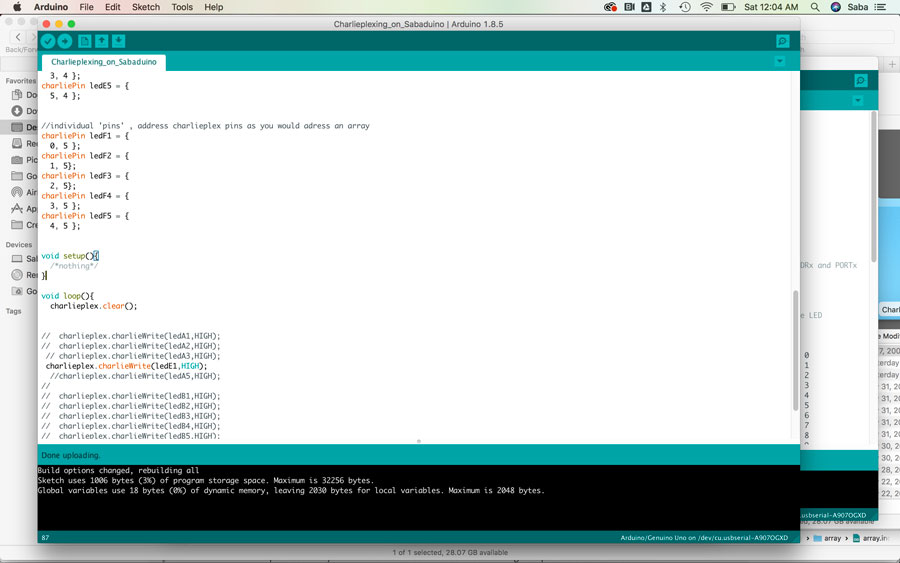The image size is (900, 563).
Task: Open tab dropdown in the background Arduino window
Action: click(858, 100)
